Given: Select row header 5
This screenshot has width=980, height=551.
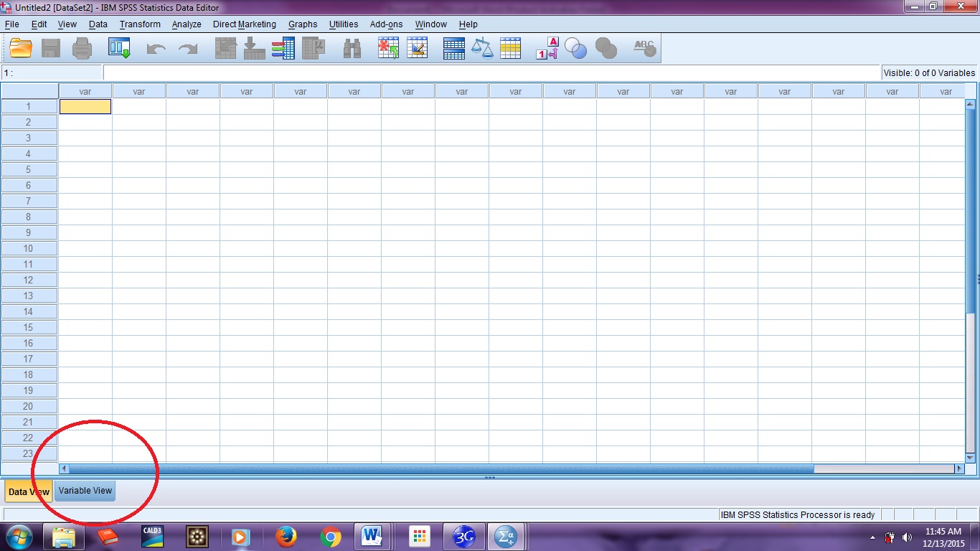Looking at the screenshot, I should click(x=29, y=169).
